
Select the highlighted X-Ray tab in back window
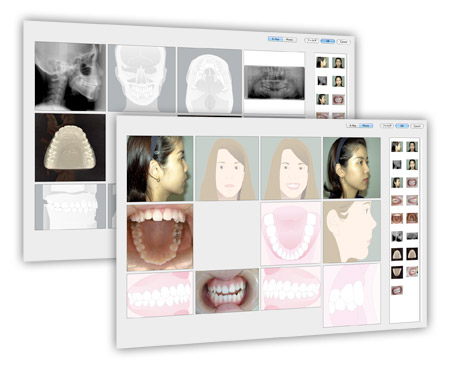coord(275,39)
